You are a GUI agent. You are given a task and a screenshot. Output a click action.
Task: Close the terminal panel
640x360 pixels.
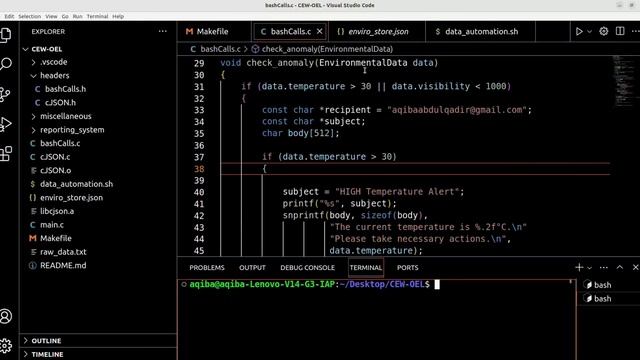click(635, 268)
